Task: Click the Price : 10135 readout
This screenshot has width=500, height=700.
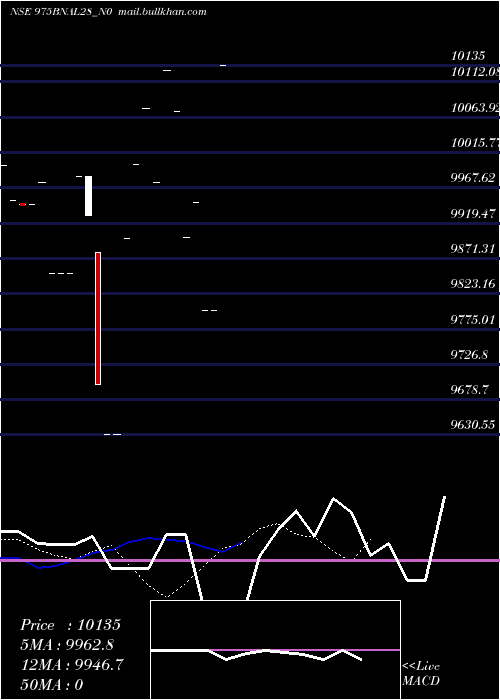Action: pos(71,625)
